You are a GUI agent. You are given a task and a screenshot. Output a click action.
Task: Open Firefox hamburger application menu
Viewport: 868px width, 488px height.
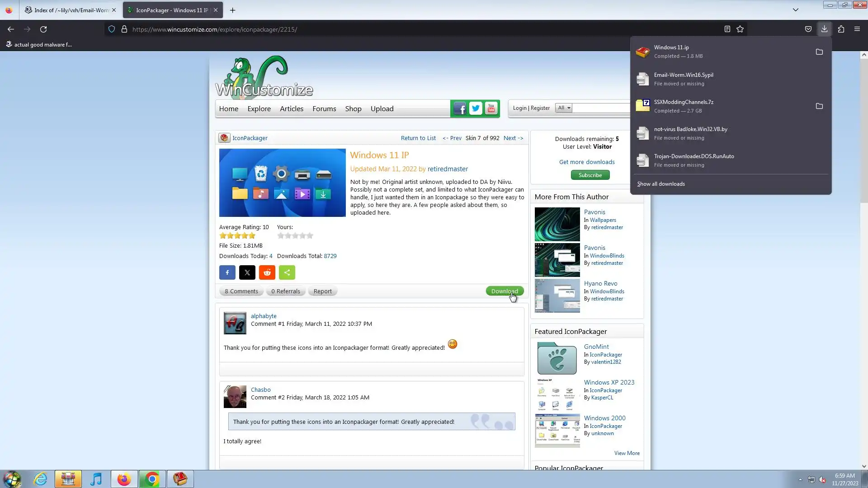857,29
